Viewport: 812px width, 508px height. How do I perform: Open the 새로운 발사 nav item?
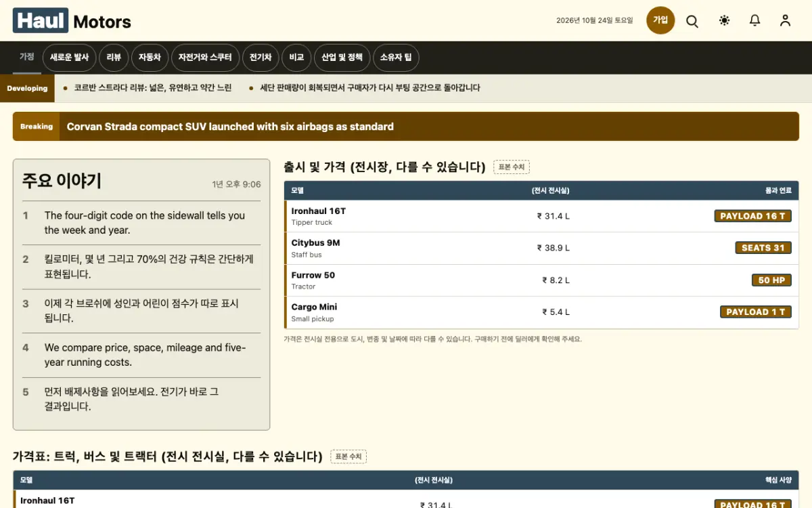point(69,58)
